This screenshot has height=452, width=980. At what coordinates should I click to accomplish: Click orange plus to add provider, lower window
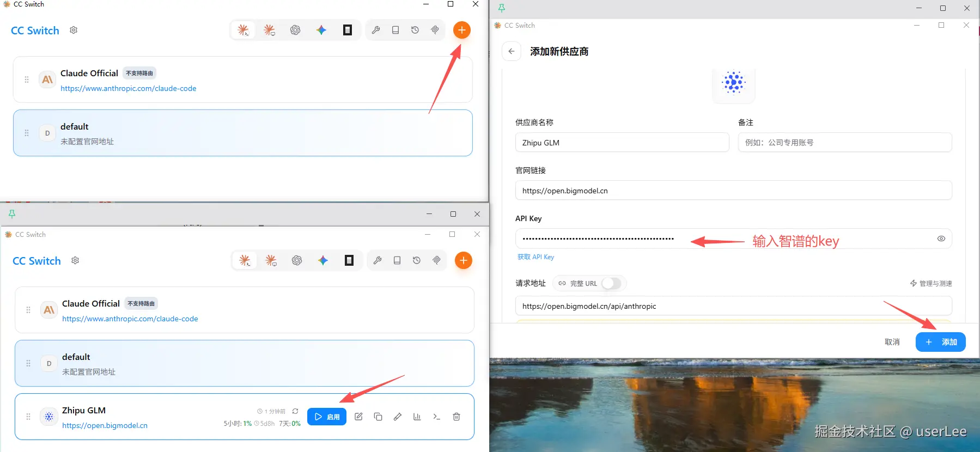(x=464, y=260)
